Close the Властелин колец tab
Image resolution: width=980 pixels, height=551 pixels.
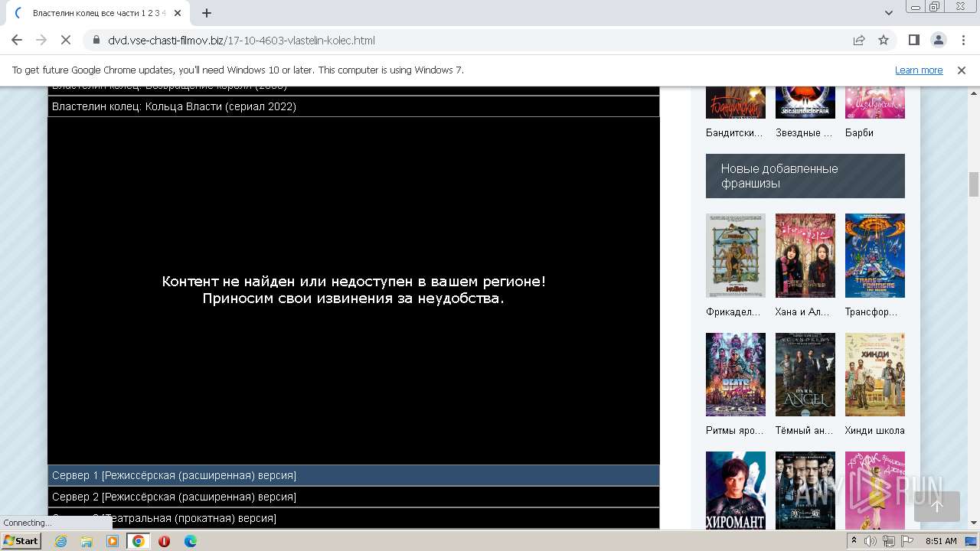178,13
